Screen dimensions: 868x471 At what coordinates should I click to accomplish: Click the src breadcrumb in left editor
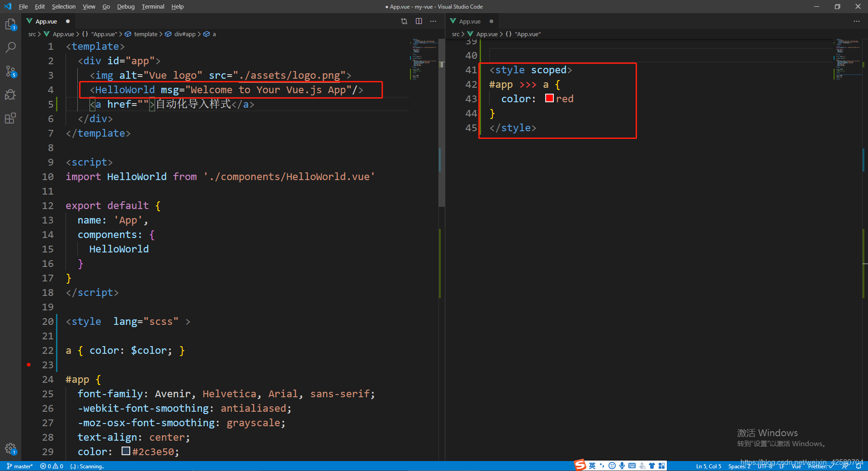(32, 34)
